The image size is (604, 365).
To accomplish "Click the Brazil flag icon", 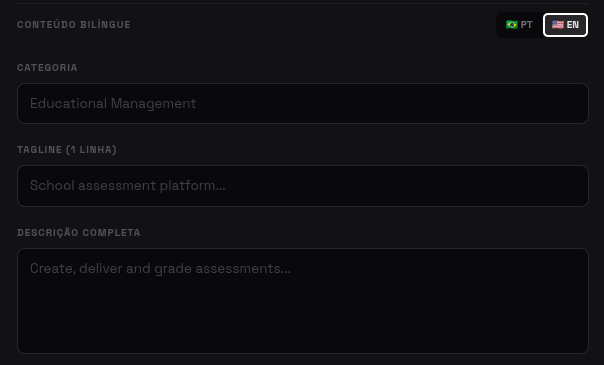I will 512,25.
